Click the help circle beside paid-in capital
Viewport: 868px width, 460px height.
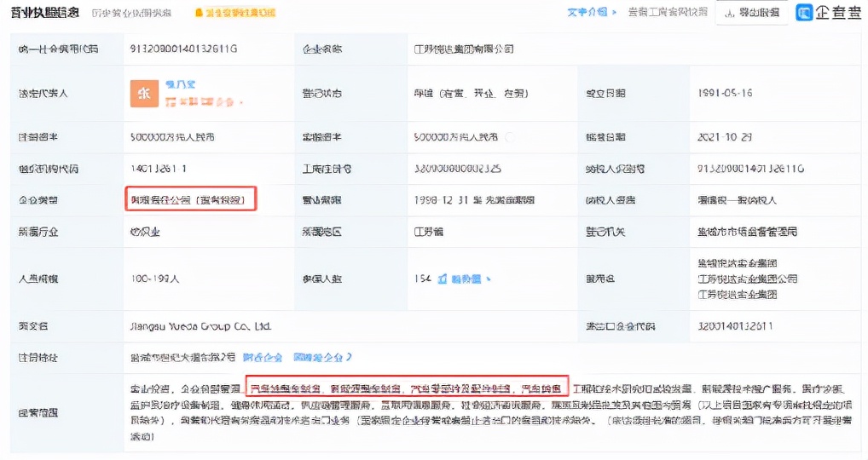pos(509,137)
